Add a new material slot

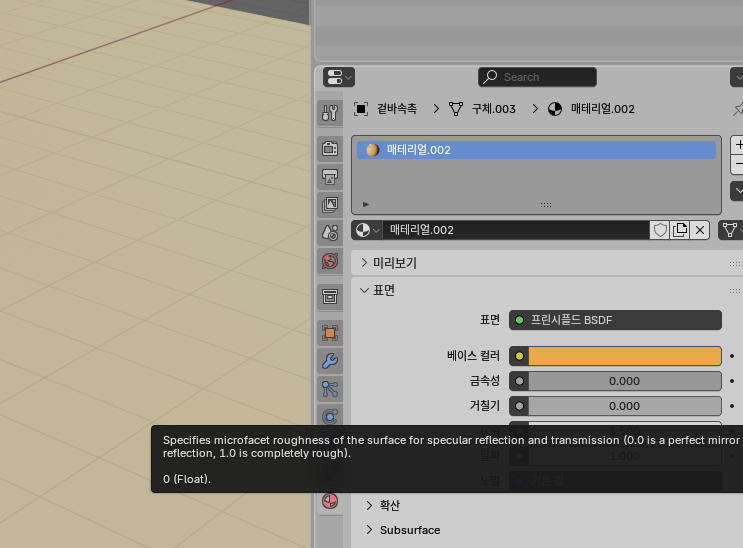(x=738, y=145)
